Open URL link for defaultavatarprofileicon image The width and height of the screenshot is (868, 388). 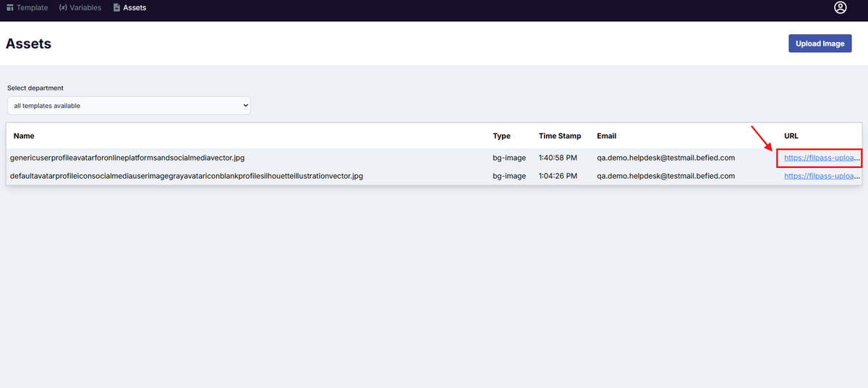coord(822,176)
